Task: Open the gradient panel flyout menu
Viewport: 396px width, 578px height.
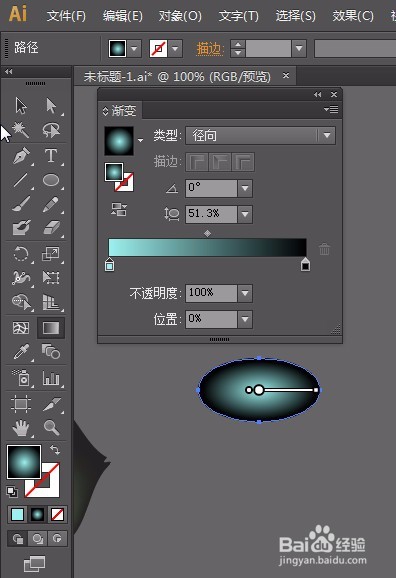Action: [330, 109]
